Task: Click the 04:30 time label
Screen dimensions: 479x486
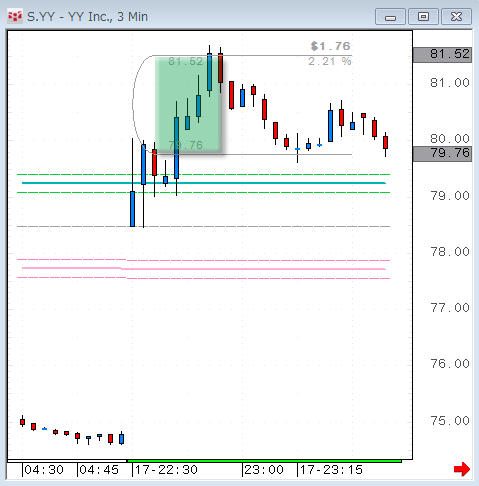Action: [44, 470]
